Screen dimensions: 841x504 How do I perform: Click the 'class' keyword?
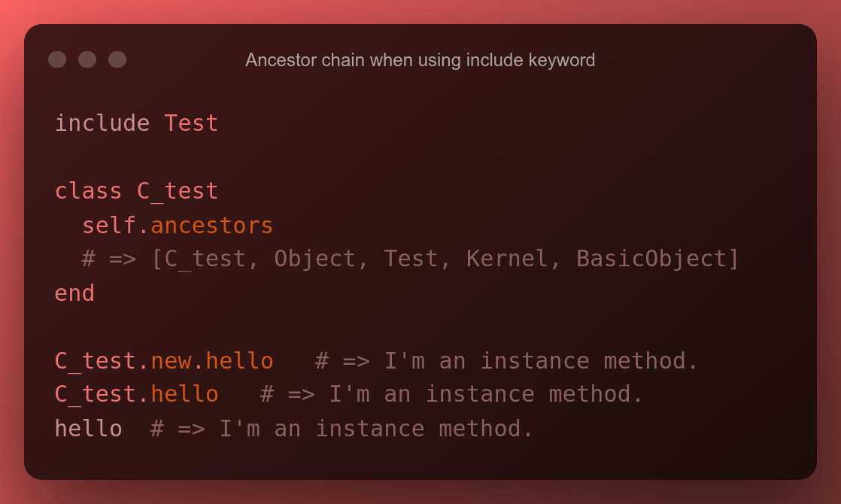click(x=88, y=191)
